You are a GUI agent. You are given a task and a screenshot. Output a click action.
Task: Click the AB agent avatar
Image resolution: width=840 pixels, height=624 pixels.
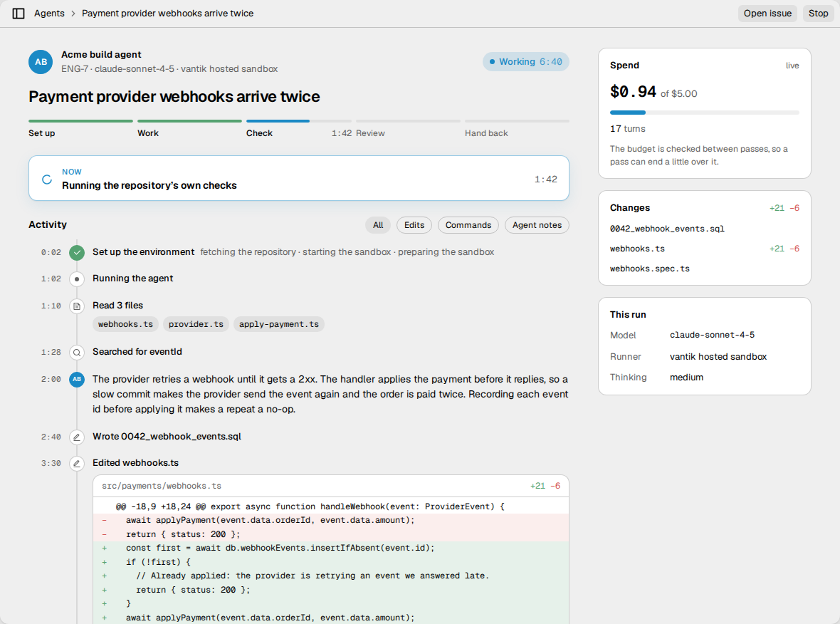click(41, 62)
